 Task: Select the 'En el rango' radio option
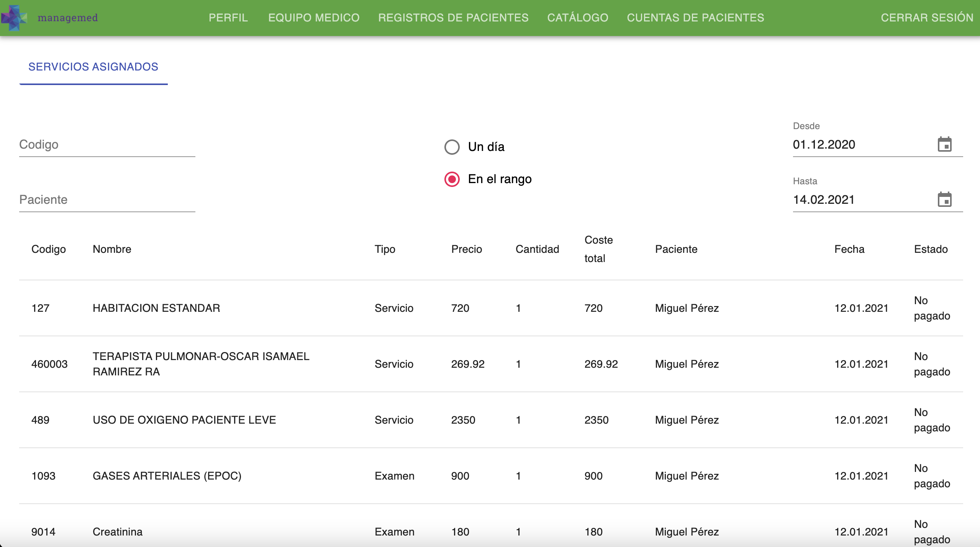(452, 179)
